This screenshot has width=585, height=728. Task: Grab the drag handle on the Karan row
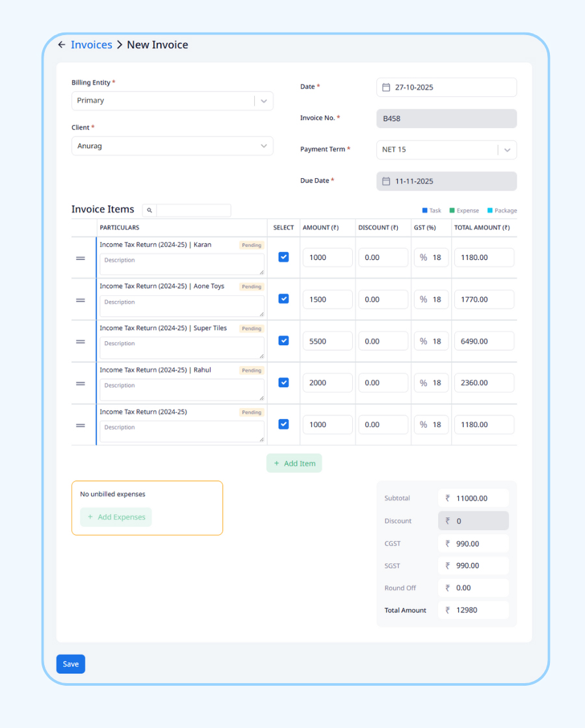[x=81, y=258]
